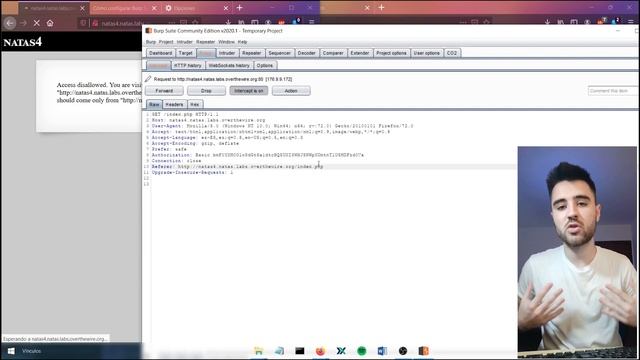Screen dimensions: 640x360
Task: Open downloads in the right Firefox window
Action: [x=547, y=22]
